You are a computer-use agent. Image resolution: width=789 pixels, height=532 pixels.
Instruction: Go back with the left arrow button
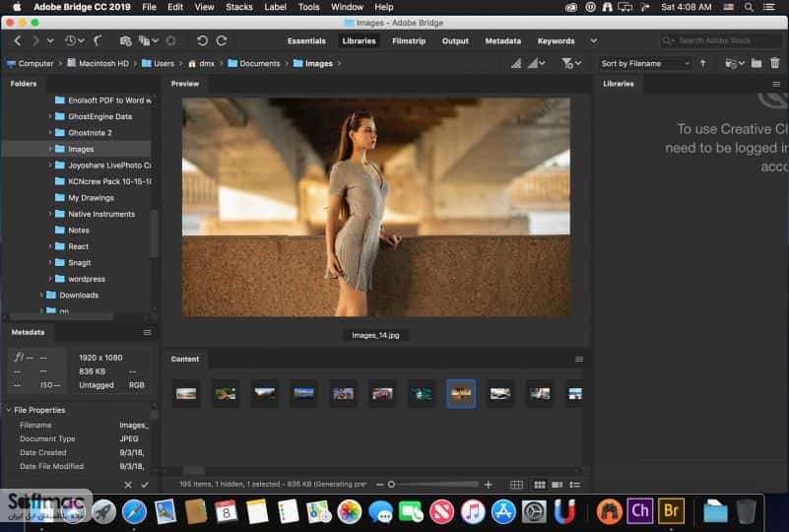click(x=18, y=40)
